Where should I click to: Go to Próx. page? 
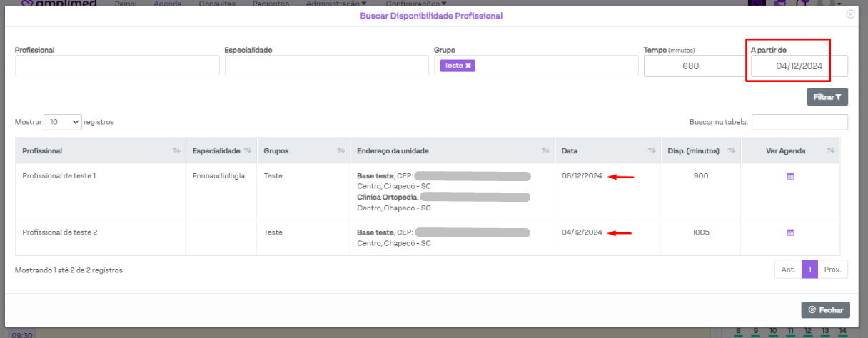(832, 270)
